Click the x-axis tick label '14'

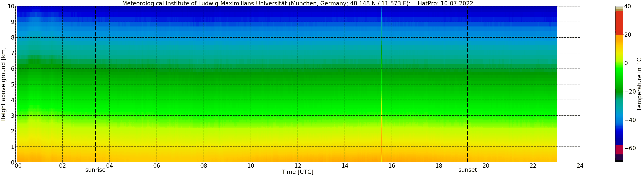point(345,166)
